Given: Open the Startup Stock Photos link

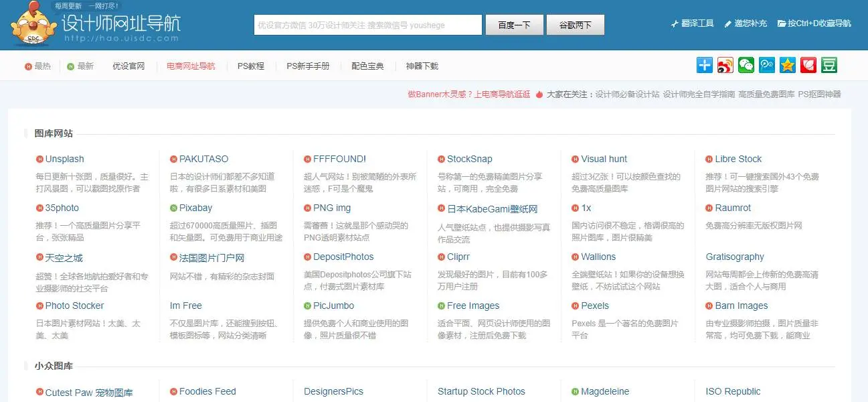Looking at the screenshot, I should [481, 391].
